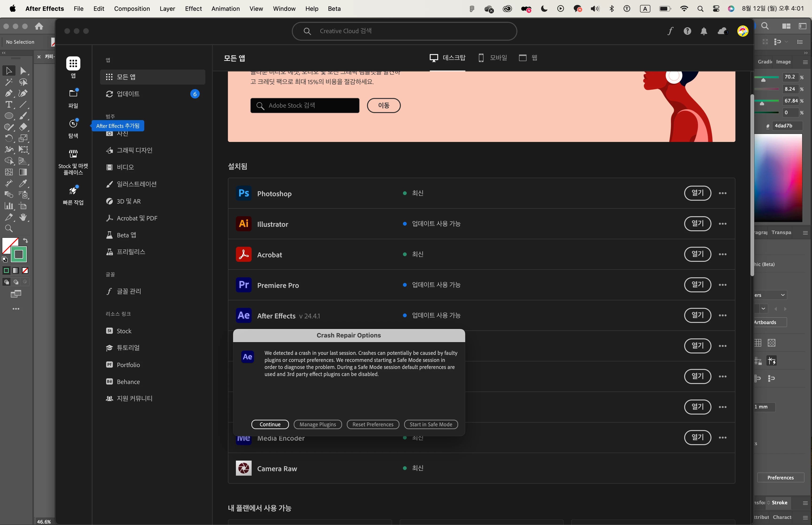
Task: Open After Effects more options ellipsis
Action: [722, 316]
